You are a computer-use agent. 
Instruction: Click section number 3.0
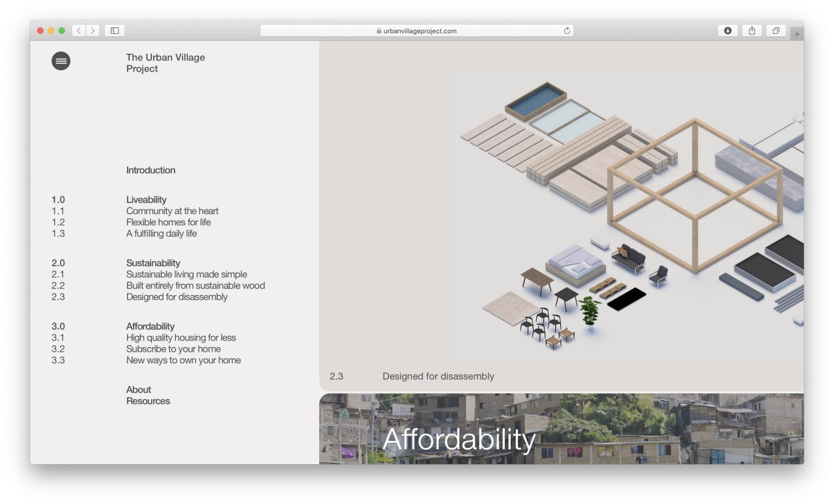coord(58,326)
